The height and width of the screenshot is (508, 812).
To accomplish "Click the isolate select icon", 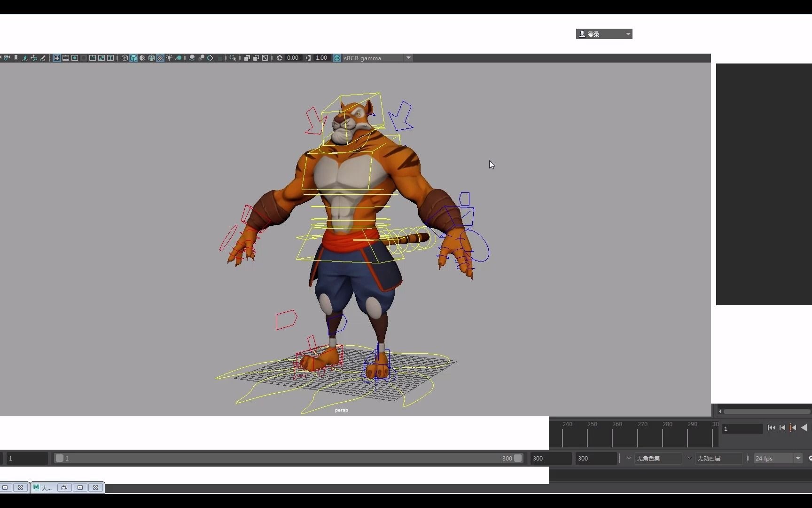I will point(233,58).
